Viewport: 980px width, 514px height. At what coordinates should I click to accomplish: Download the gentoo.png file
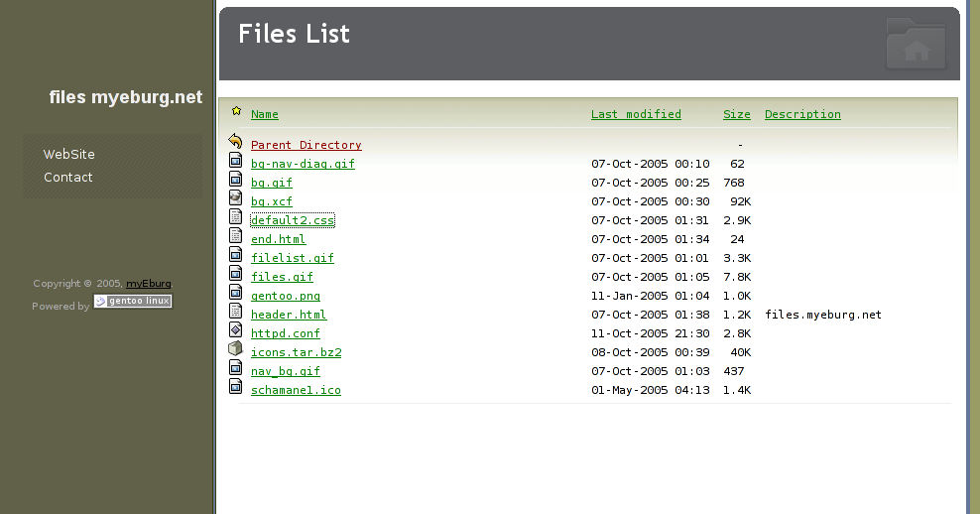pos(286,296)
